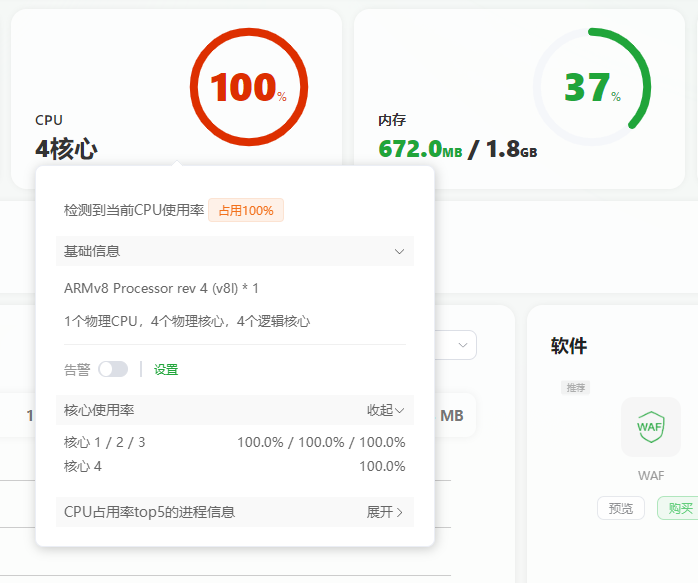Click the 672.0MB / 1.8GB memory text

pyautogui.click(x=458, y=149)
